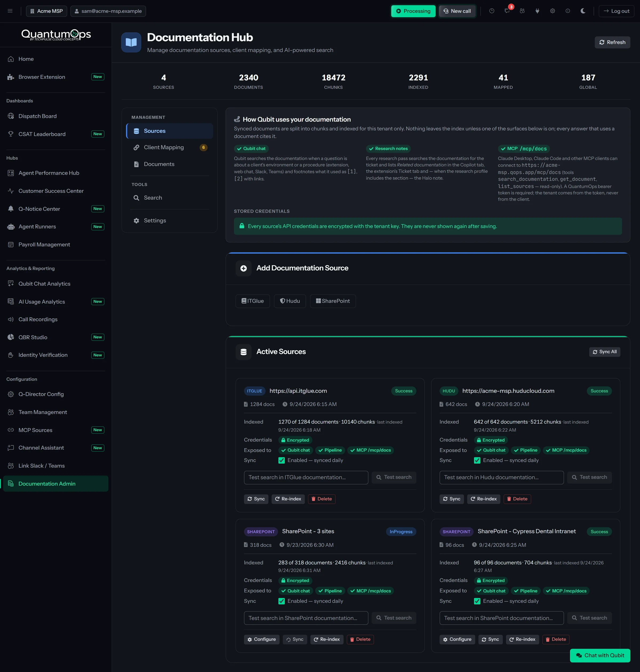Toggle dark mode moon icon
The height and width of the screenshot is (672, 640).
[583, 11]
